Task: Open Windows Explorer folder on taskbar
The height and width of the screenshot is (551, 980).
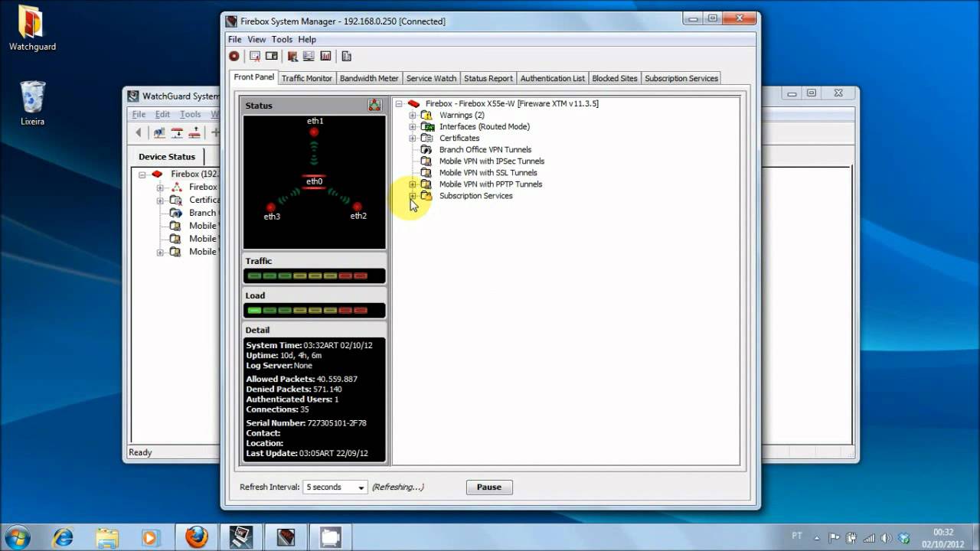Action: pos(107,536)
